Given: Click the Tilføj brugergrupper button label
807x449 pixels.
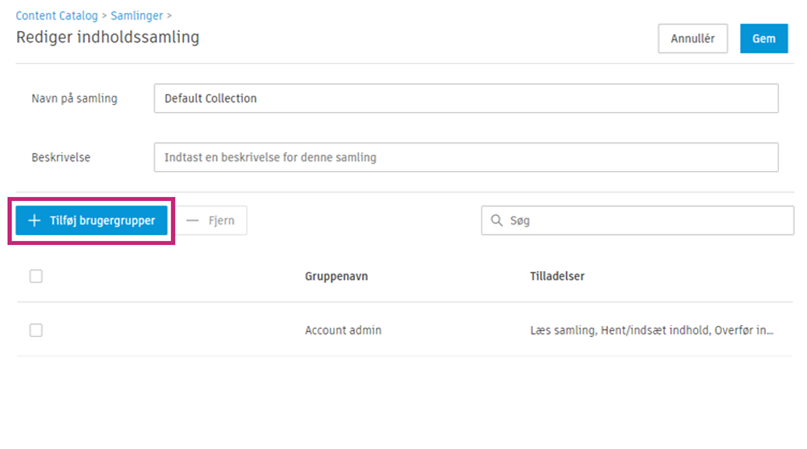Looking at the screenshot, I should 102,221.
